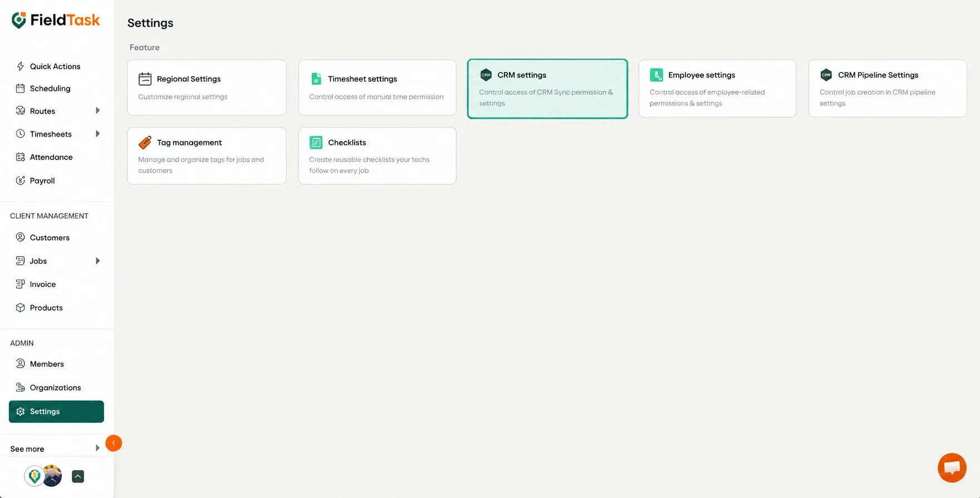980x498 pixels.
Task: Click the user profile avatar
Action: [x=52, y=476]
